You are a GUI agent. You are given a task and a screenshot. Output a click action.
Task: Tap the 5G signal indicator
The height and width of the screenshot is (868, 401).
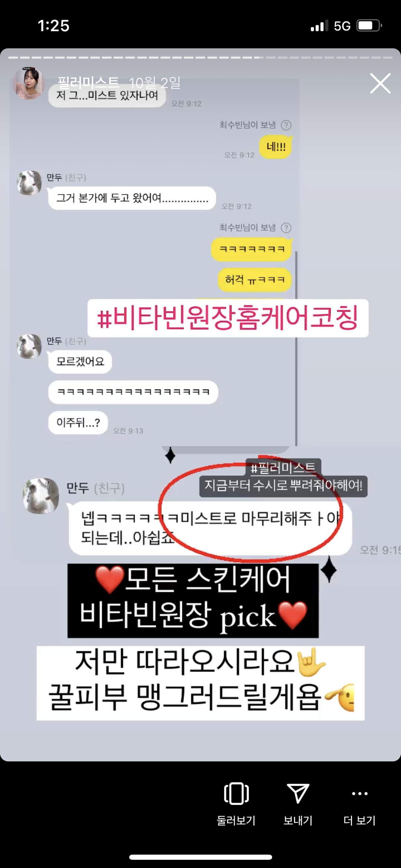[342, 26]
